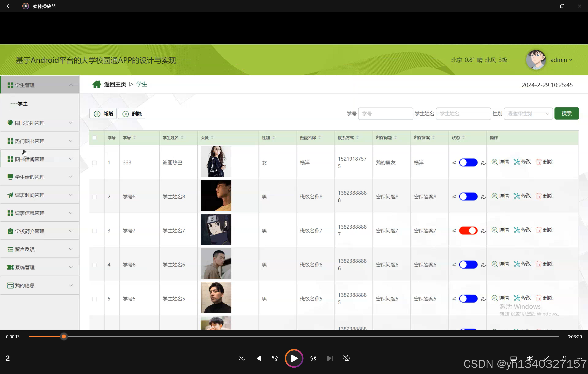Viewport: 588px width, 374px height.
Task: Skip back 10 seconds
Action: pyautogui.click(x=275, y=358)
